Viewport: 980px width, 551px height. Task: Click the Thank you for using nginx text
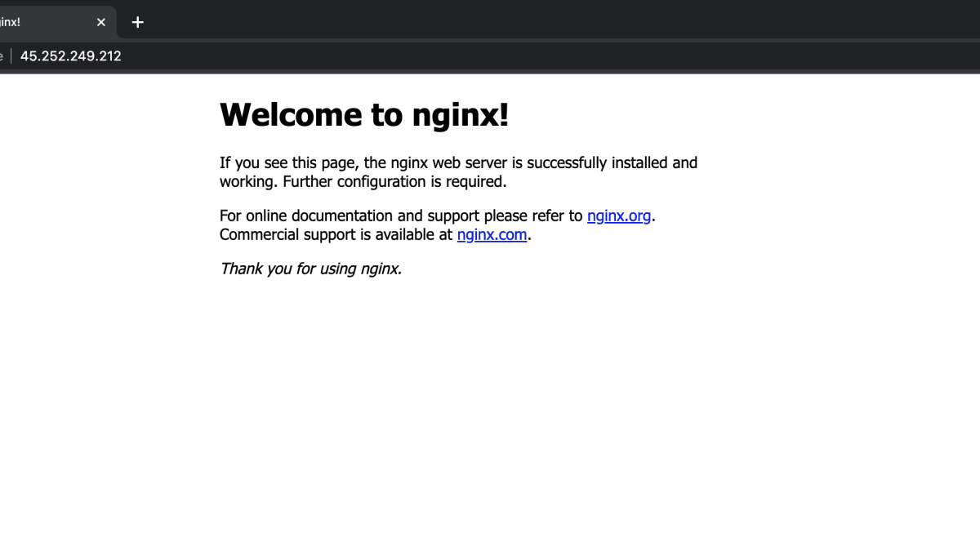[x=310, y=269]
